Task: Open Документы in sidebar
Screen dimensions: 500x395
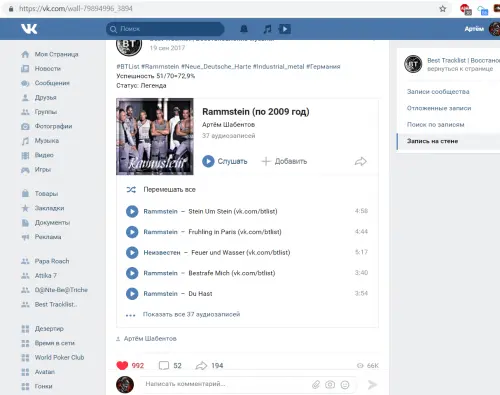Action: [46, 222]
